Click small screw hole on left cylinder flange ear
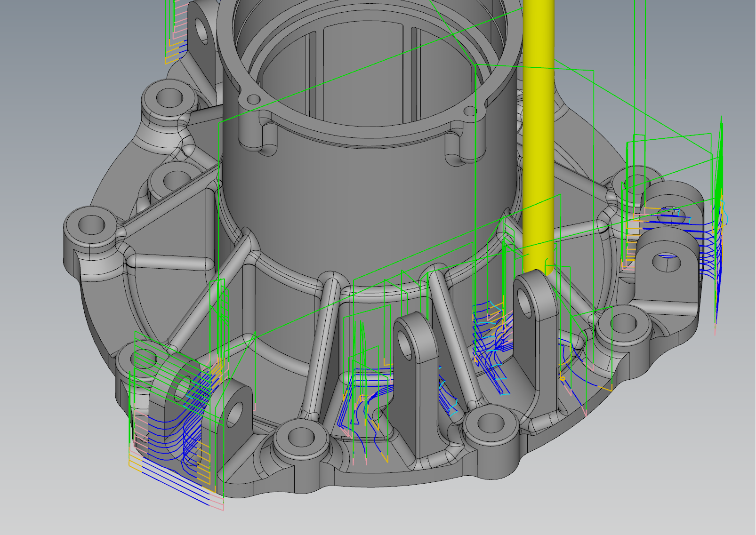Image resolution: width=756 pixels, height=535 pixels. pos(254,99)
